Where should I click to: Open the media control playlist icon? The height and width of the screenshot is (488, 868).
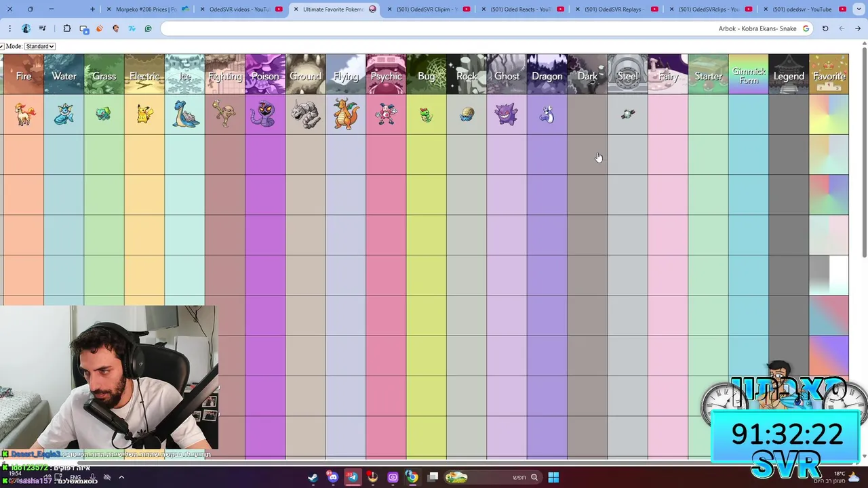click(43, 28)
